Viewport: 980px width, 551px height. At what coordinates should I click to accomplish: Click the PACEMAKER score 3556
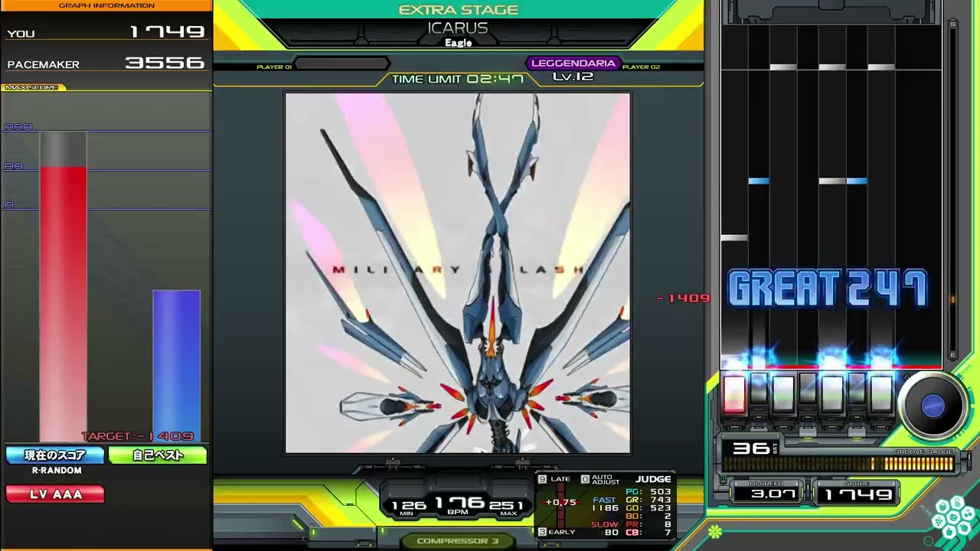(x=165, y=63)
